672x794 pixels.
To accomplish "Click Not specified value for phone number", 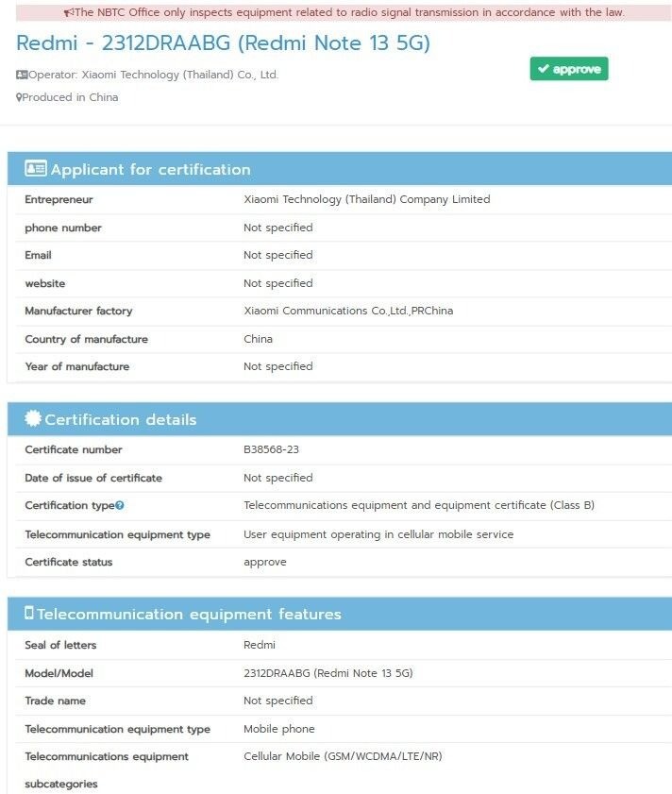I will tap(278, 228).
